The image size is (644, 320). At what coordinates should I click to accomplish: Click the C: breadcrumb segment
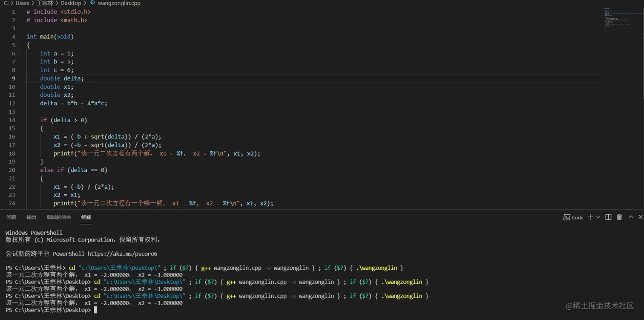(6, 3)
